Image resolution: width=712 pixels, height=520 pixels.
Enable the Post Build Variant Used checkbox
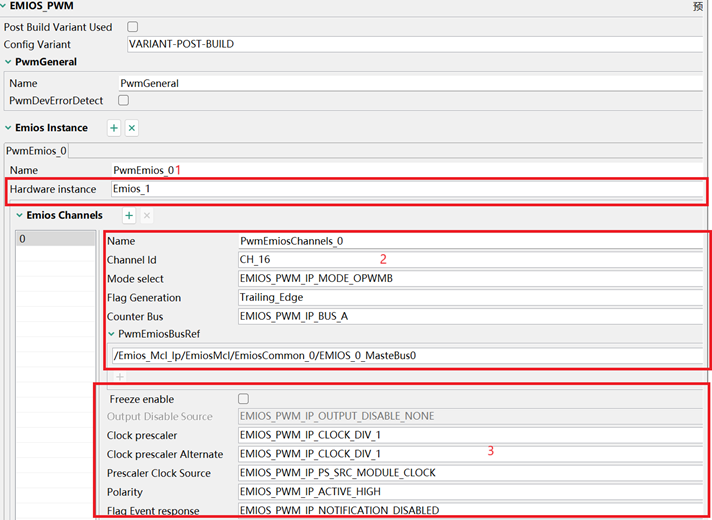coord(133,27)
